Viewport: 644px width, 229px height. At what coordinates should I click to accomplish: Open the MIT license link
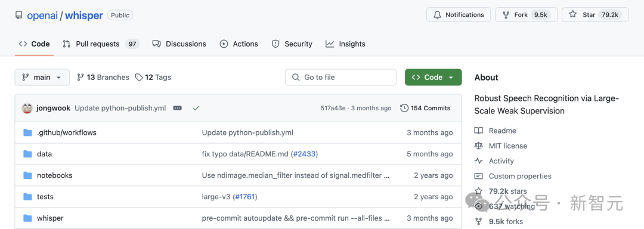[507, 146]
